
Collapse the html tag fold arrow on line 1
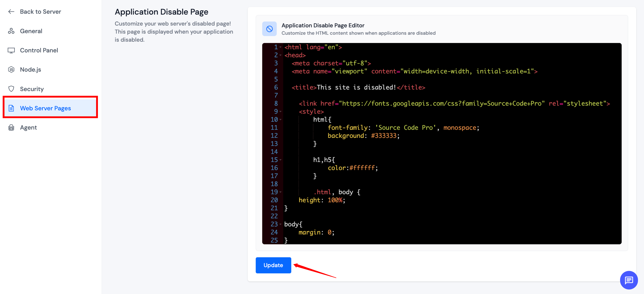point(280,47)
